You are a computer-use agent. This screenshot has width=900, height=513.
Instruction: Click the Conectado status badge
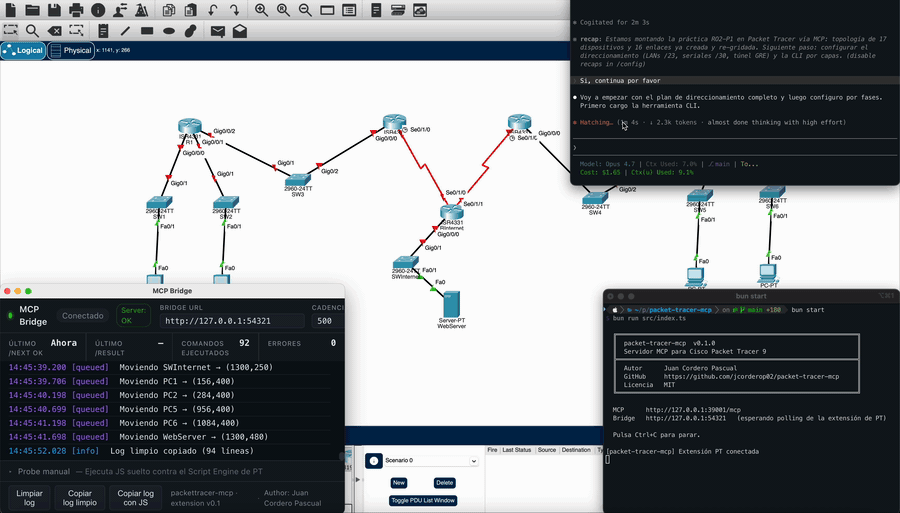pos(83,316)
